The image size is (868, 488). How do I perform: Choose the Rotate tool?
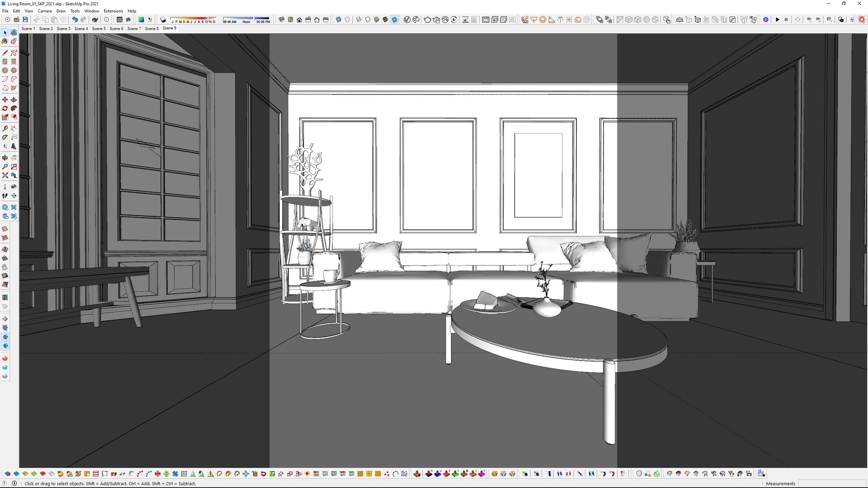pos(5,108)
